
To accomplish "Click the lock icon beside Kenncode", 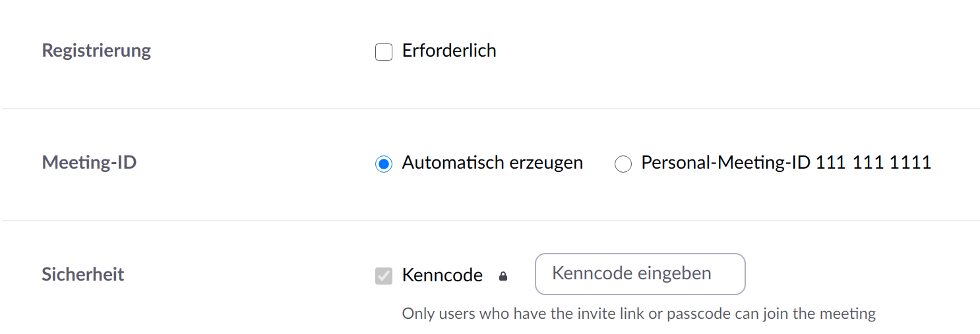I will (x=503, y=276).
